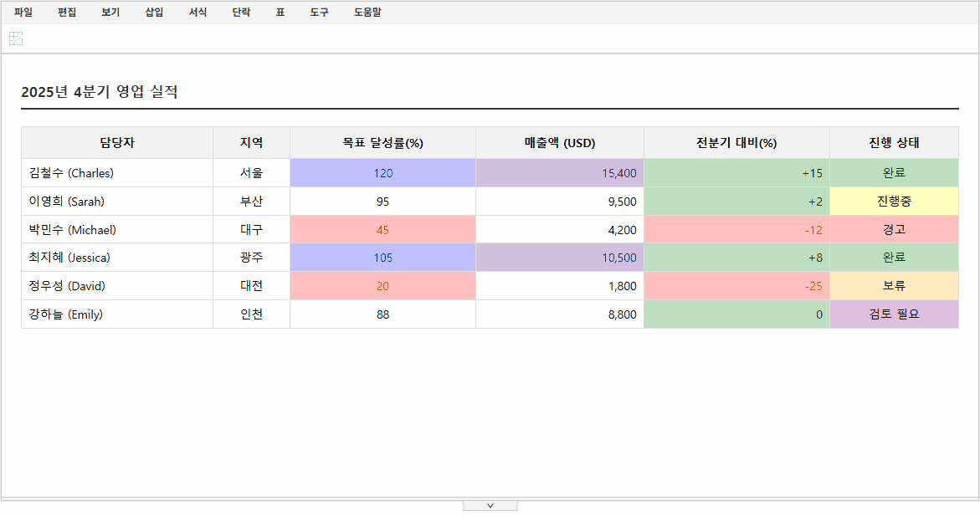
Task: Open the 서식 menu
Action: pos(198,12)
